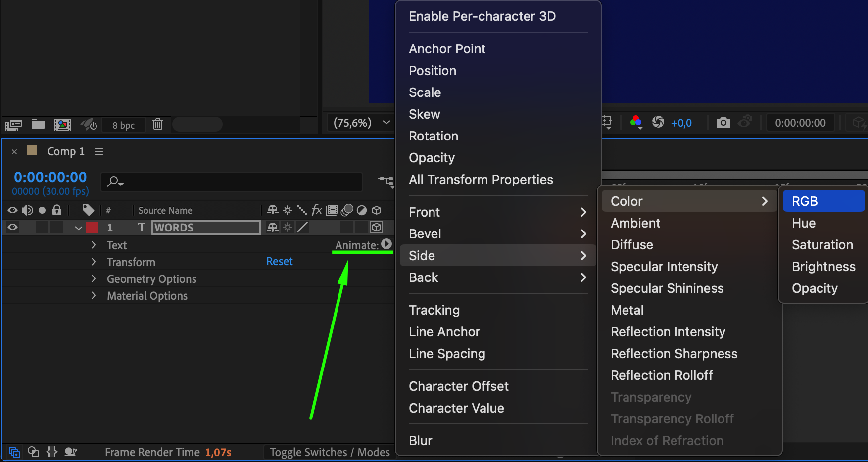Viewport: 868px width, 462px height.
Task: Click the 8 bpc color depth button
Action: coord(123,125)
